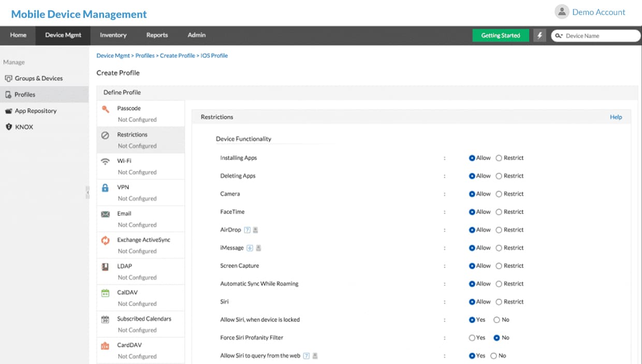This screenshot has width=642, height=364.
Task: Open the Help link in Restrictions panel
Action: point(616,117)
